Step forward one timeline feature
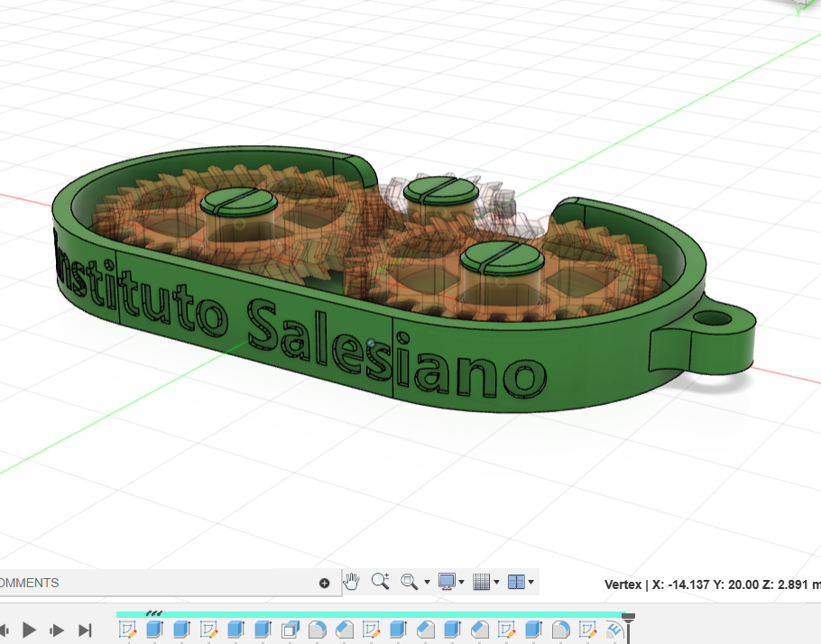The image size is (821, 644). (57, 630)
